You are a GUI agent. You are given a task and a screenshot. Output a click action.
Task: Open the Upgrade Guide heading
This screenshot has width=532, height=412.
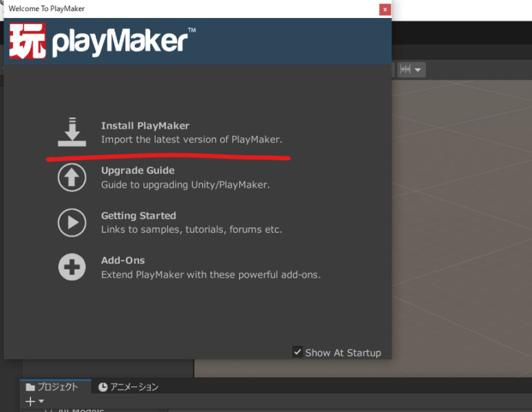pos(138,170)
